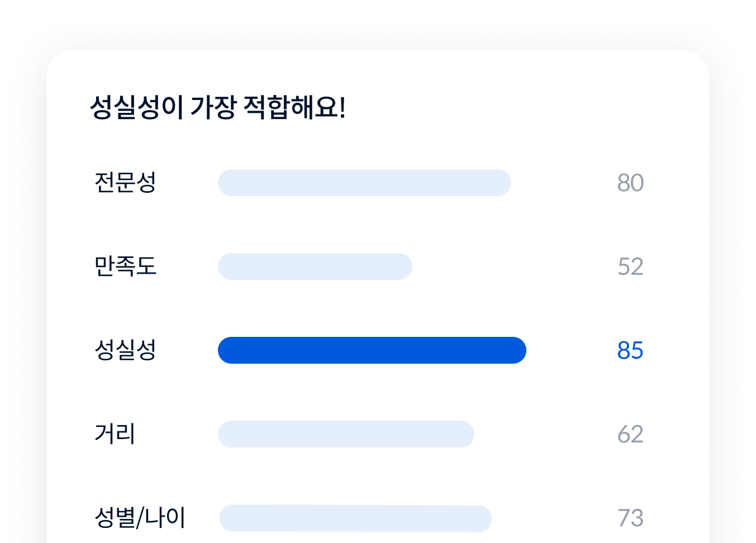Click the 성별/나이 score value 73

(x=630, y=518)
